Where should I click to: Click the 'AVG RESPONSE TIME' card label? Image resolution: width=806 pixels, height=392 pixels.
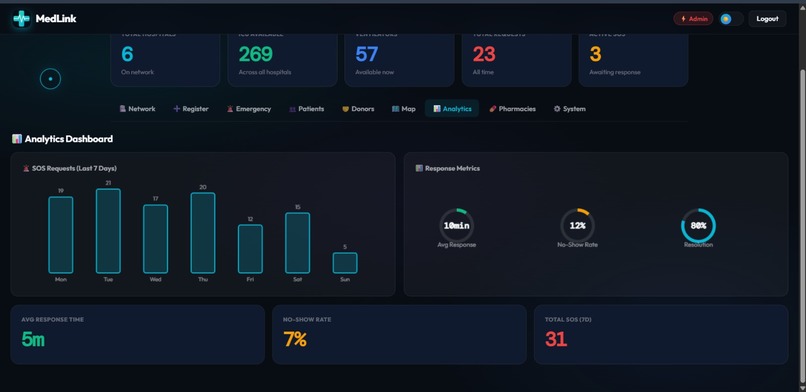tap(52, 320)
